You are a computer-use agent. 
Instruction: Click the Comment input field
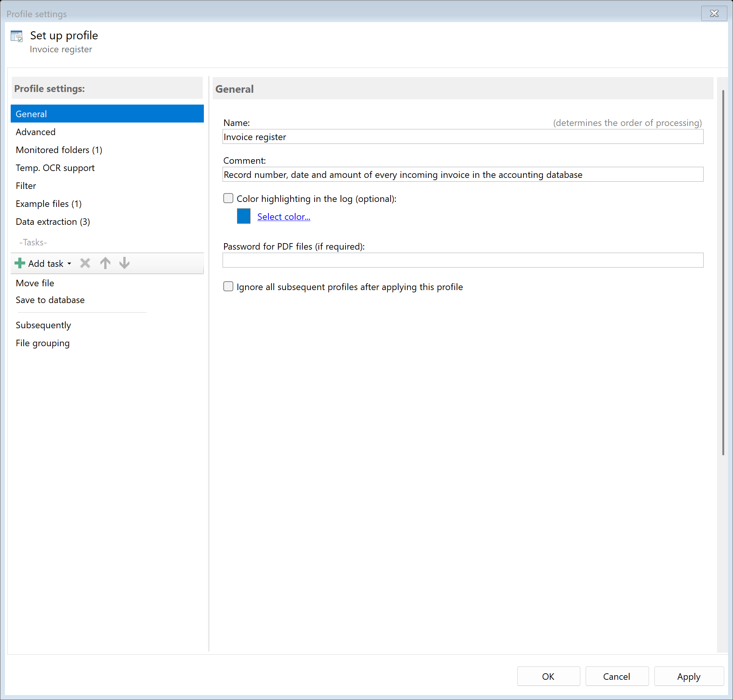point(463,174)
